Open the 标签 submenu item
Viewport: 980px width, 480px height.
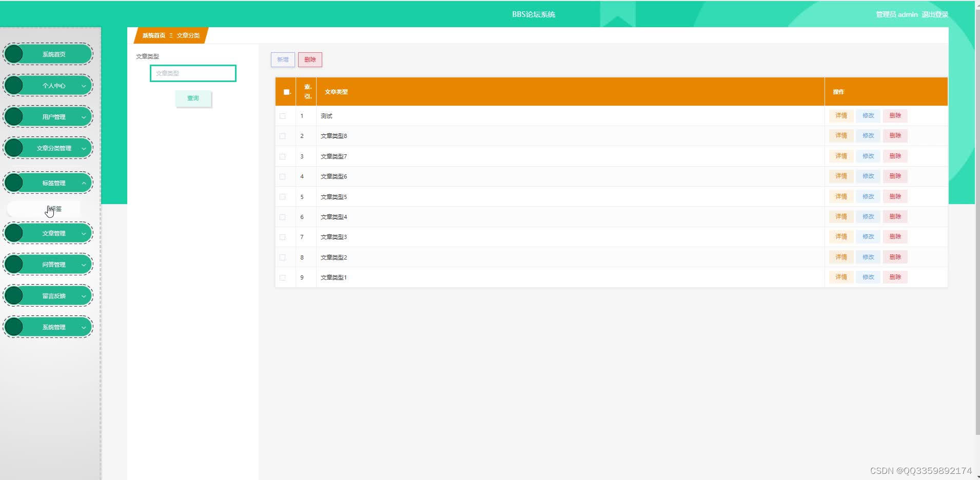(44, 209)
